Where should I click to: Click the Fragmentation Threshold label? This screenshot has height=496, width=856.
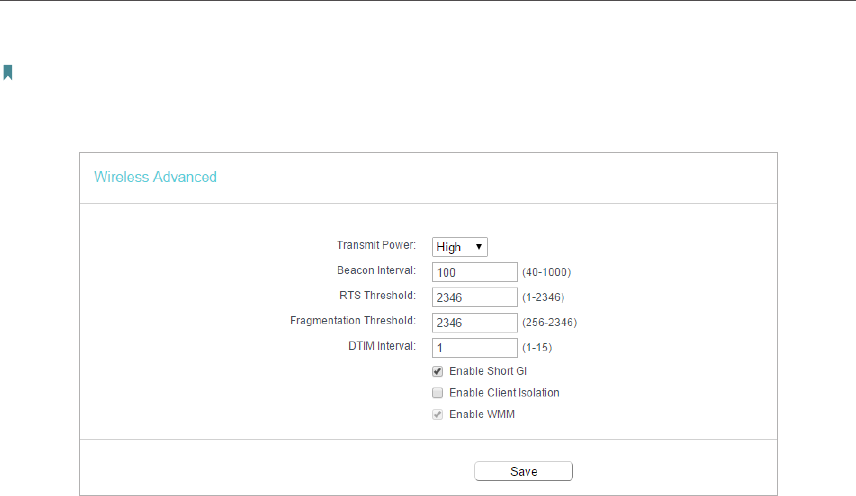[x=353, y=320]
